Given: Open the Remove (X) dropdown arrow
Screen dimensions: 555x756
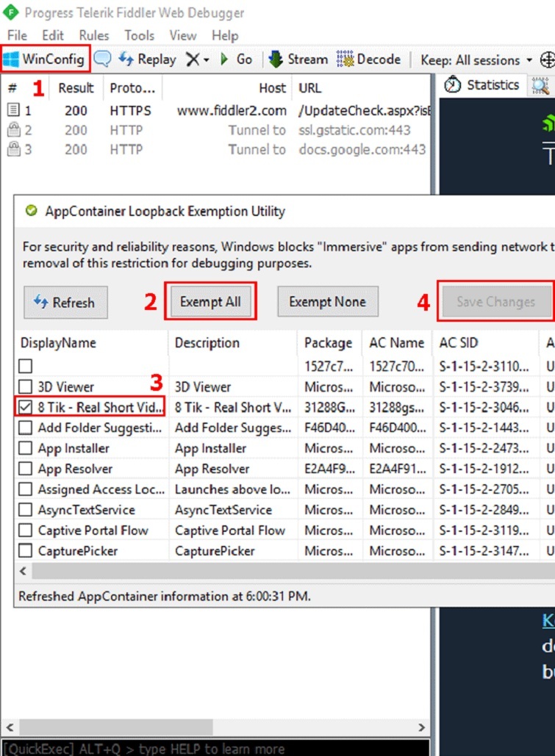Looking at the screenshot, I should (207, 60).
